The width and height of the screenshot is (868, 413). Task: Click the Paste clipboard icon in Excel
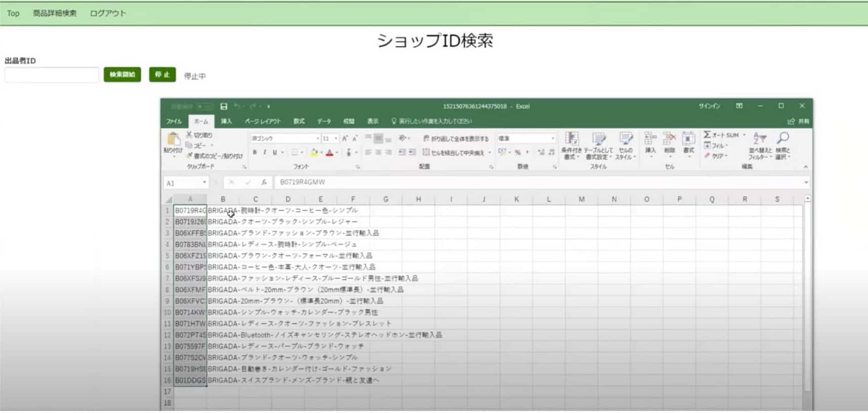173,139
